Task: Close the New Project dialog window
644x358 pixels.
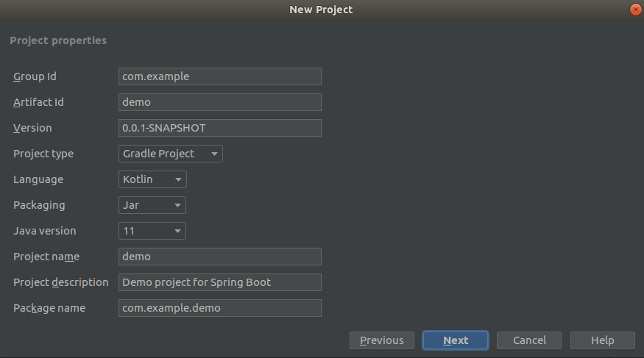Action: click(x=635, y=10)
